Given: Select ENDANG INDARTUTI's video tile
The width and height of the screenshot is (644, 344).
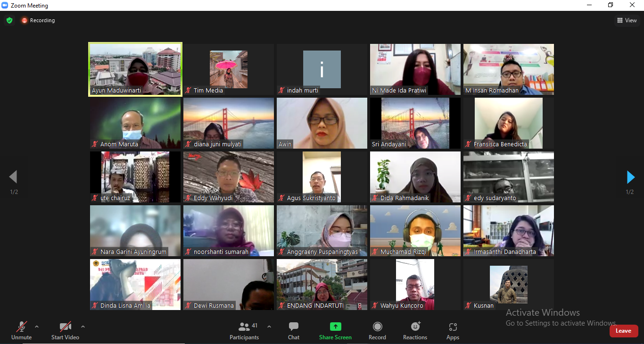Looking at the screenshot, I should tap(322, 285).
